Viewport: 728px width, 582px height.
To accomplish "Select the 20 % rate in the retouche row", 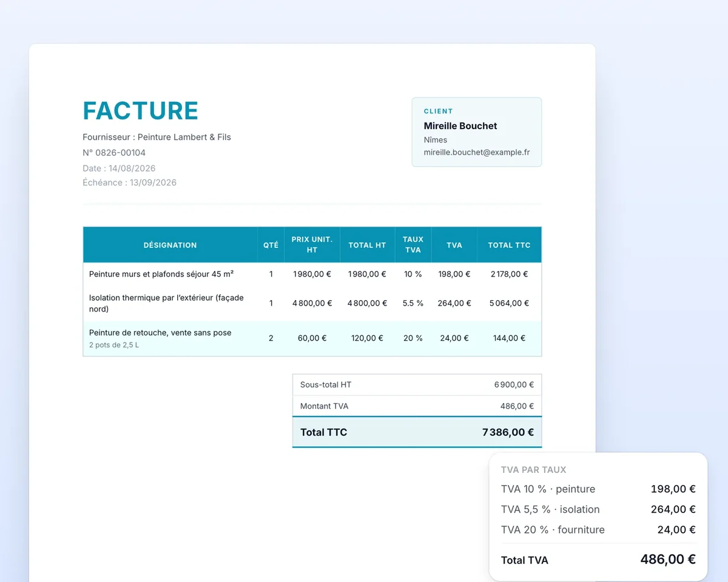I will point(413,338).
